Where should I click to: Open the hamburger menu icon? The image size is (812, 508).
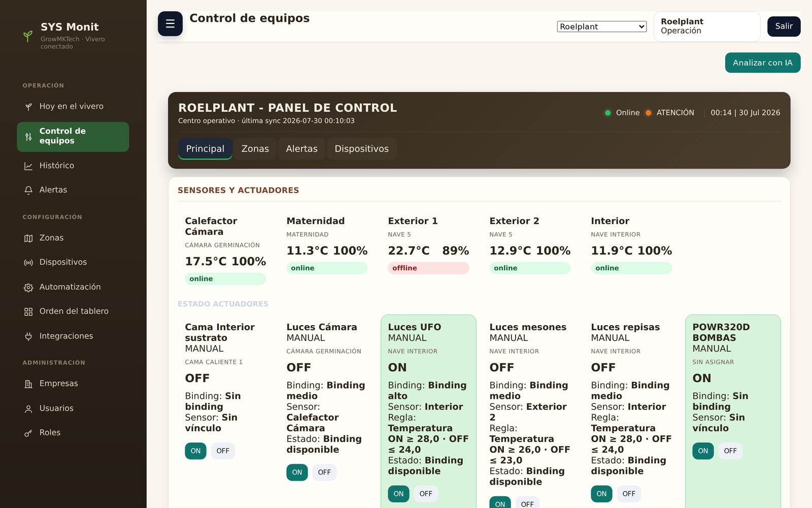(x=170, y=24)
